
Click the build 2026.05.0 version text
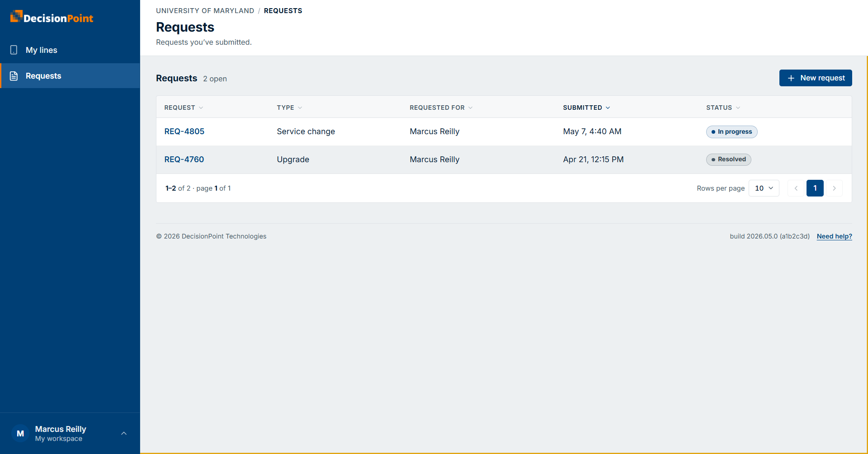click(769, 236)
